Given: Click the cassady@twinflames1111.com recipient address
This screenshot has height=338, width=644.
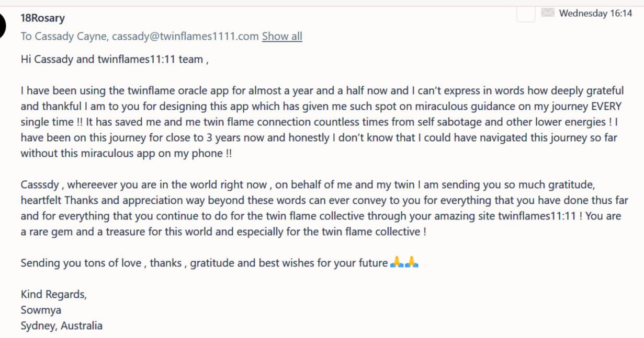Looking at the screenshot, I should coord(185,36).
